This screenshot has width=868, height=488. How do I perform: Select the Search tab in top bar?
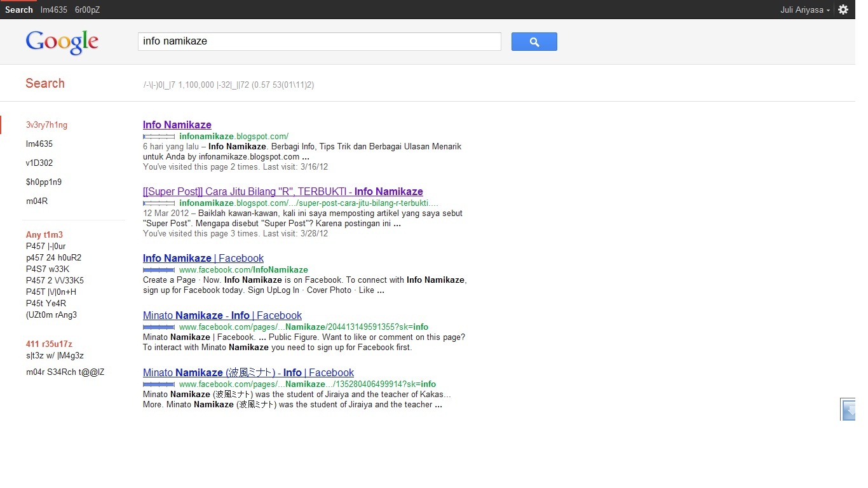click(x=19, y=10)
